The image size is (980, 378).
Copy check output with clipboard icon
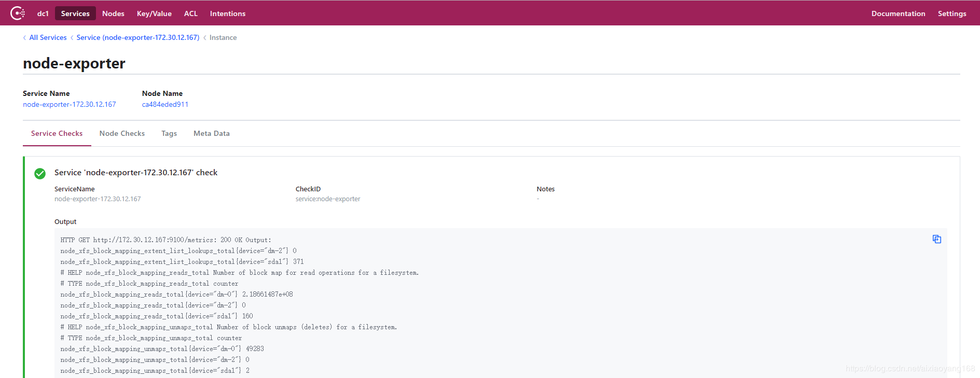click(936, 239)
